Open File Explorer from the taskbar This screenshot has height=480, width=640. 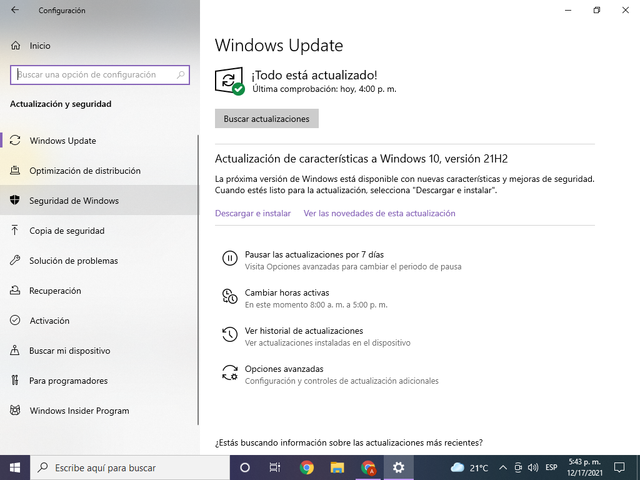point(337,468)
